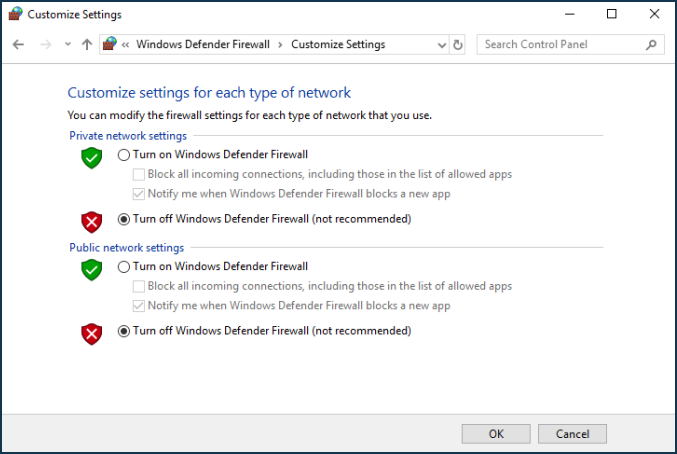Screen dimensions: 677x454
Task: Discard changes with the Cancel button
Action: pyautogui.click(x=572, y=434)
